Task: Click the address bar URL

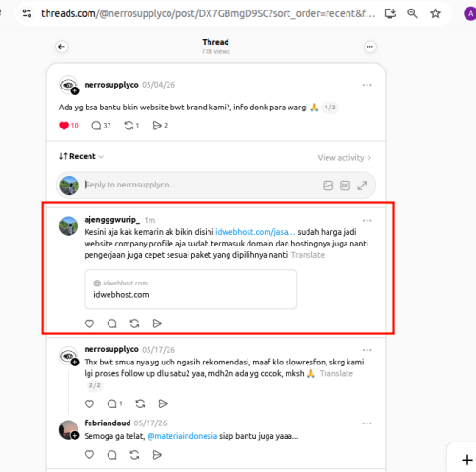Action: click(x=208, y=13)
